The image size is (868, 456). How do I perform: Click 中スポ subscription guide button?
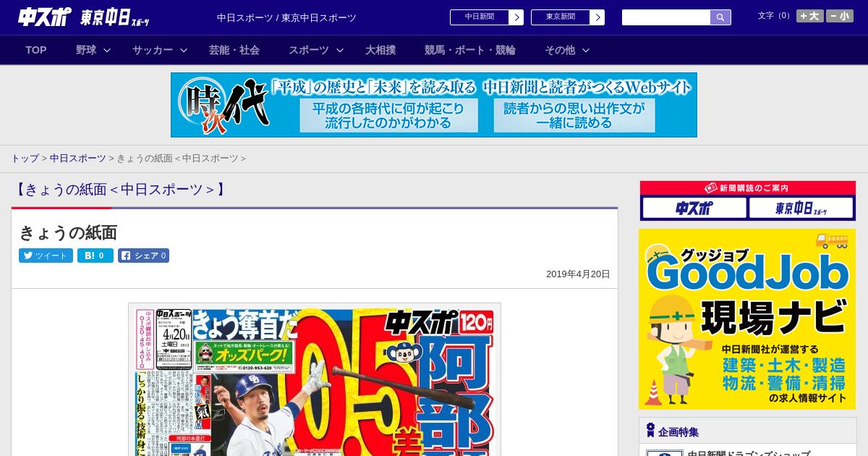click(694, 208)
